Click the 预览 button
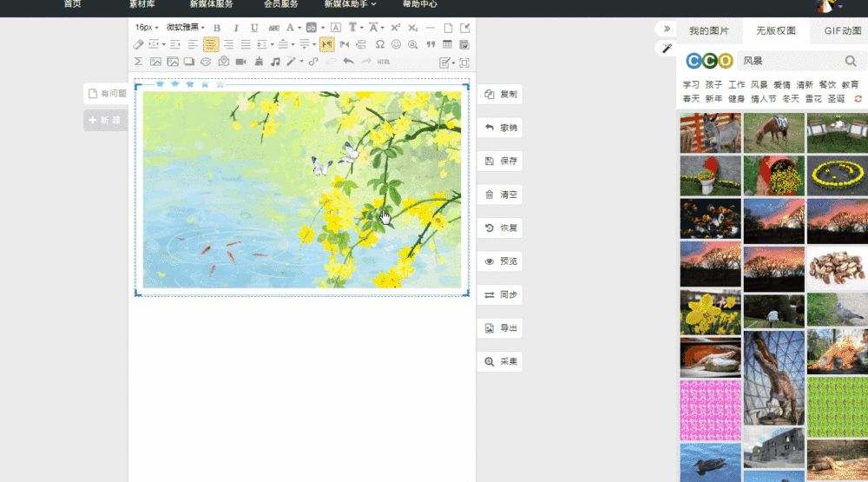 500,261
